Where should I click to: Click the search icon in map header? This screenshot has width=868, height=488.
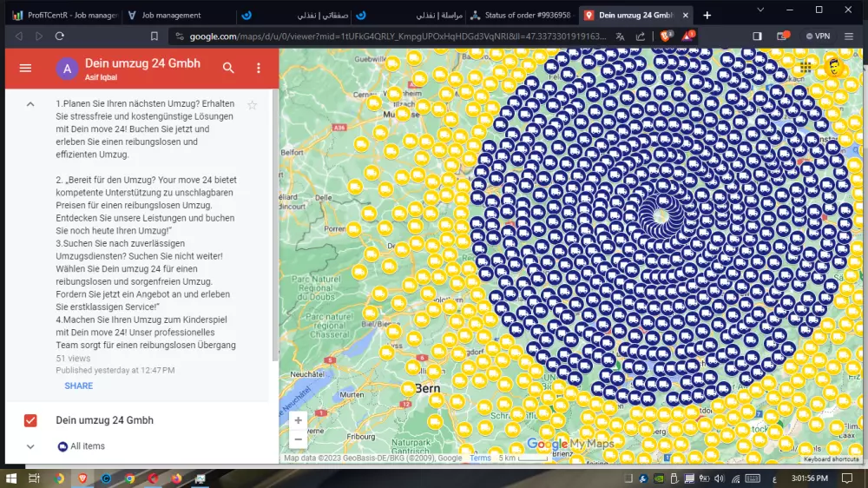[x=228, y=68]
